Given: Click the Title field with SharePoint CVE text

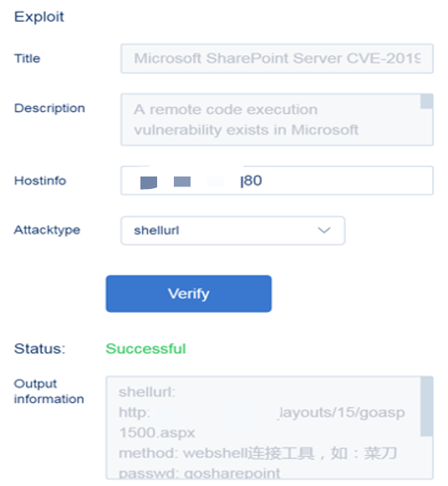Looking at the screenshot, I should (x=277, y=59).
